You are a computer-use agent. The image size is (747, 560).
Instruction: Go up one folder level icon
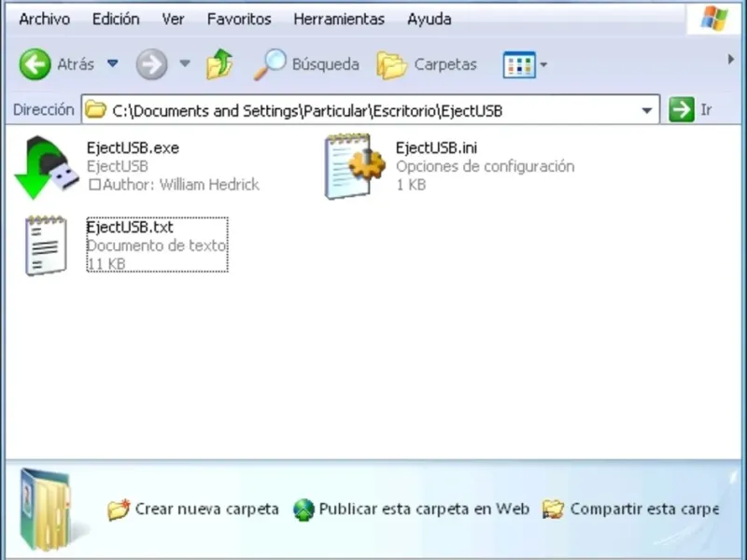click(x=219, y=63)
